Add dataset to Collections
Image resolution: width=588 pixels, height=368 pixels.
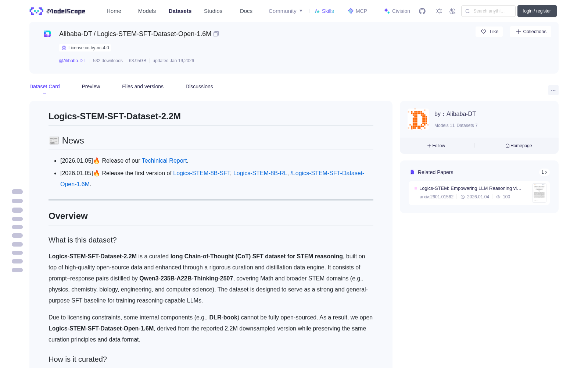point(531,32)
